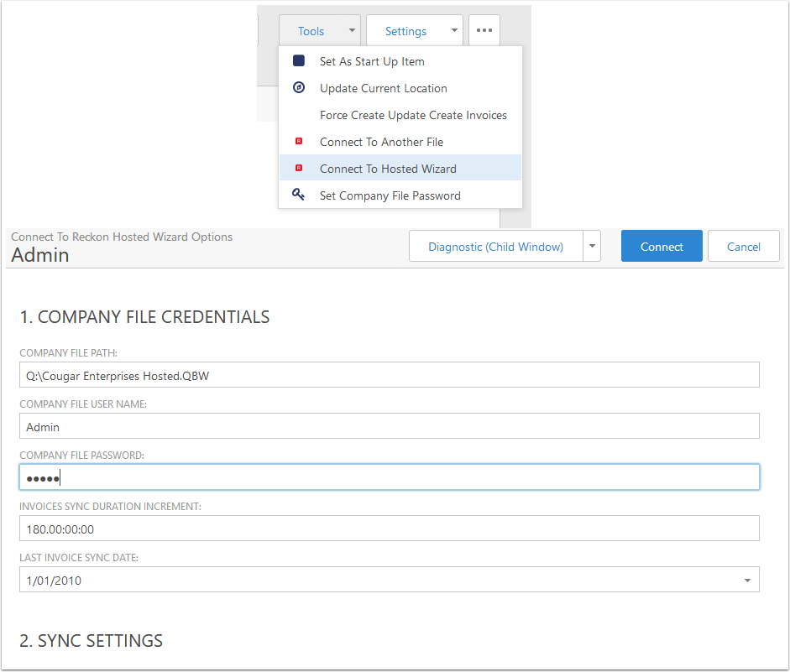790x672 pixels.
Task: Click the 'LAST INVOICE SYNC DATE:' label
Action: (x=79, y=558)
